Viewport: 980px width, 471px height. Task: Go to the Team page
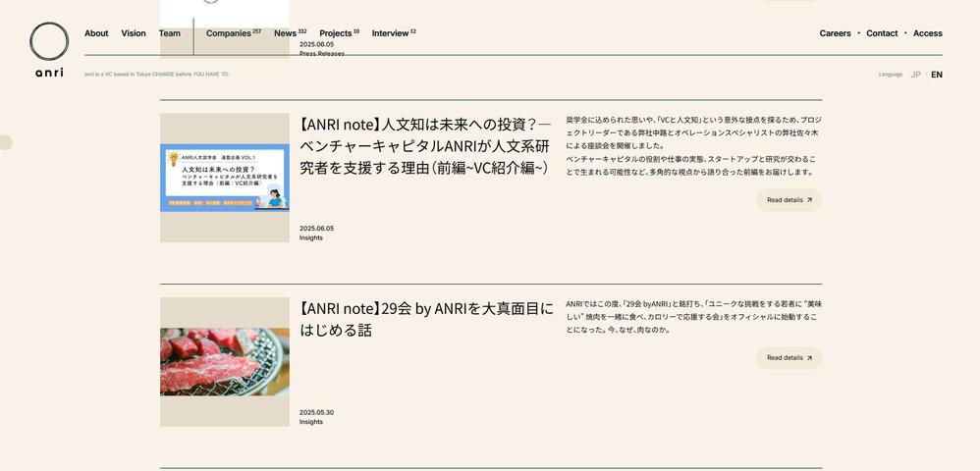(x=169, y=33)
